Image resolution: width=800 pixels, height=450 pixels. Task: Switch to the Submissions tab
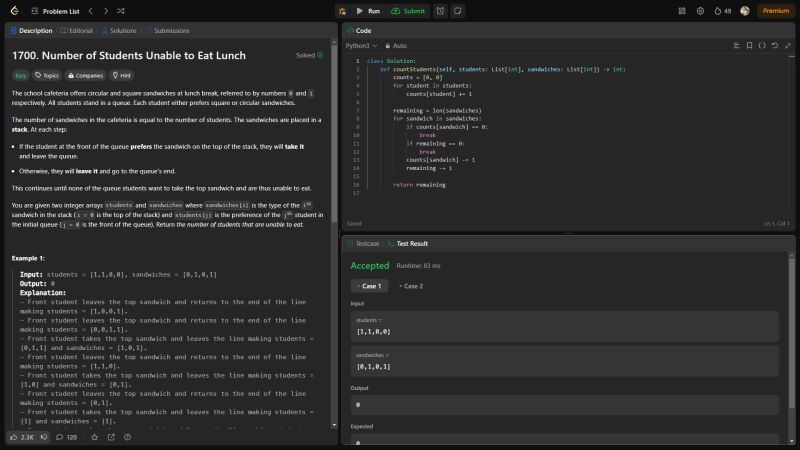click(x=168, y=31)
